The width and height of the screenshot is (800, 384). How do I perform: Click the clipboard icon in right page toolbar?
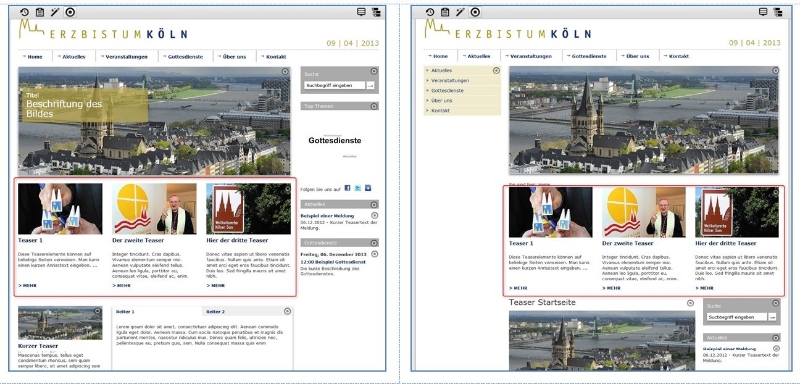445,12
